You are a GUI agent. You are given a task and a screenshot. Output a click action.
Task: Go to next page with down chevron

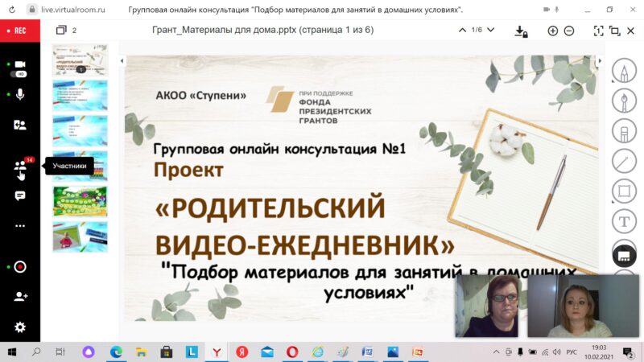[490, 30]
